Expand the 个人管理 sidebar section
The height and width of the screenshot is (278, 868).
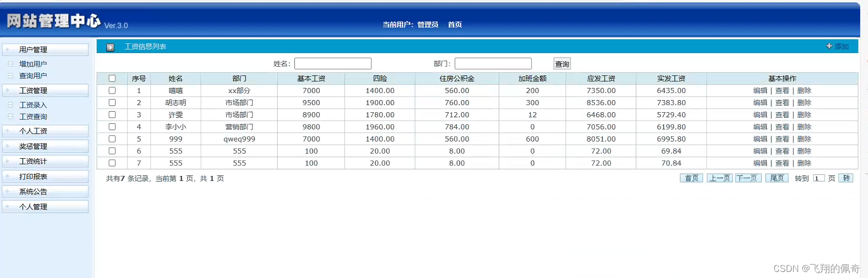click(x=46, y=207)
